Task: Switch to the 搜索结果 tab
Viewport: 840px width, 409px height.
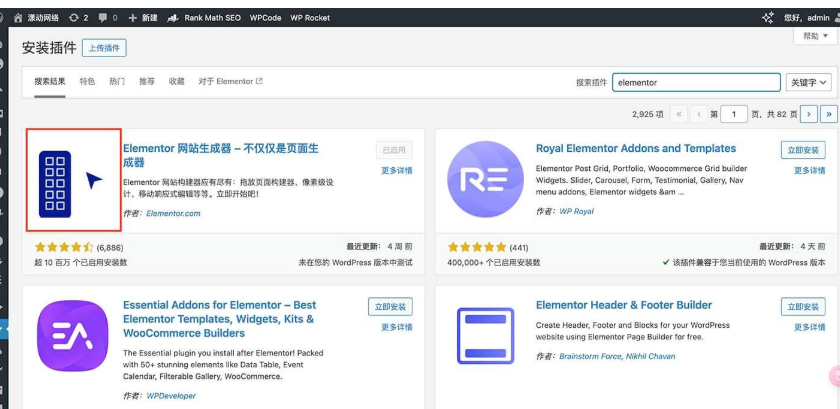Action: click(x=50, y=81)
